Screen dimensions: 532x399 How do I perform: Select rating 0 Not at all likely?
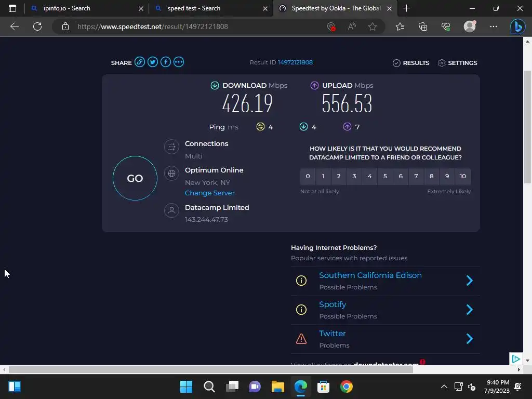(x=308, y=176)
